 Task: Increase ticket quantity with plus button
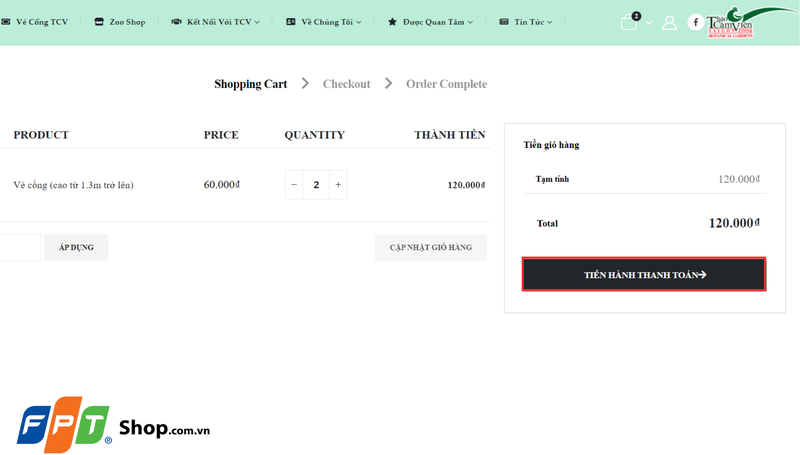click(338, 185)
